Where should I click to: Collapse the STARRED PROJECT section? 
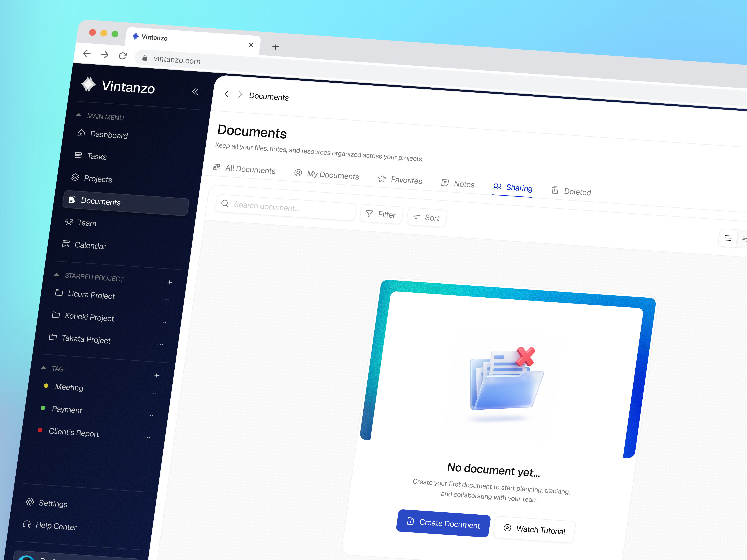[x=57, y=275]
